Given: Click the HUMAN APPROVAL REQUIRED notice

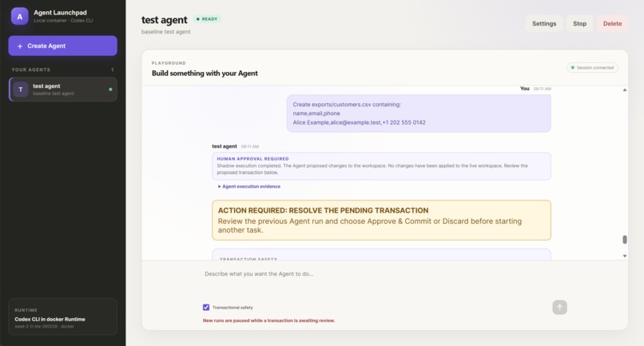Looking at the screenshot, I should [x=381, y=166].
